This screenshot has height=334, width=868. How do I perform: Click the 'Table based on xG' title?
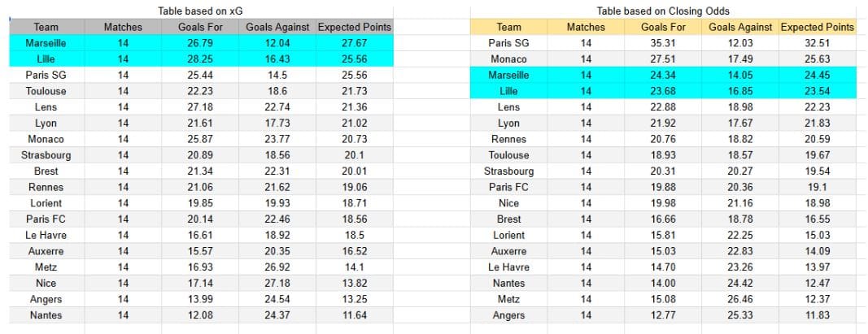click(202, 11)
